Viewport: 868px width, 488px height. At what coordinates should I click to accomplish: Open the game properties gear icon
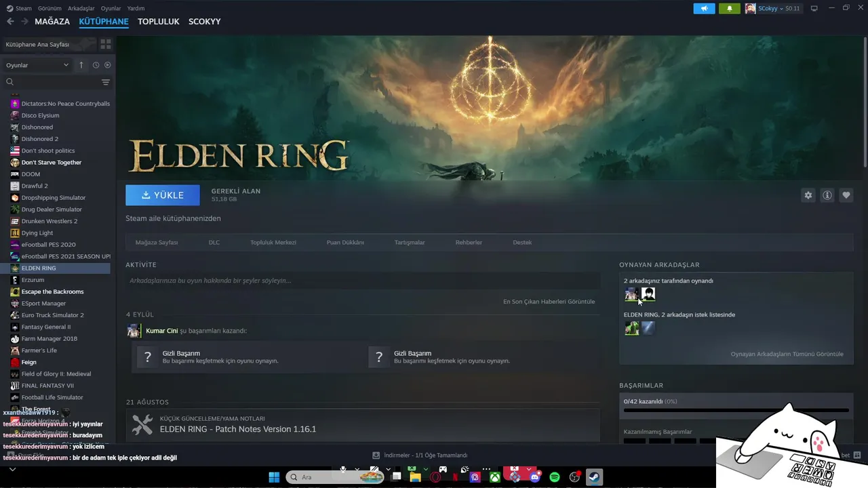[808, 195]
